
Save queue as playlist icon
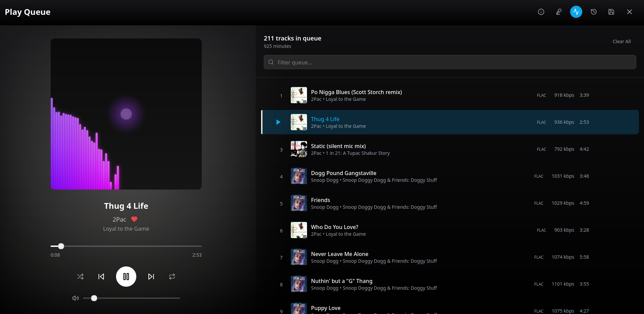(x=611, y=12)
